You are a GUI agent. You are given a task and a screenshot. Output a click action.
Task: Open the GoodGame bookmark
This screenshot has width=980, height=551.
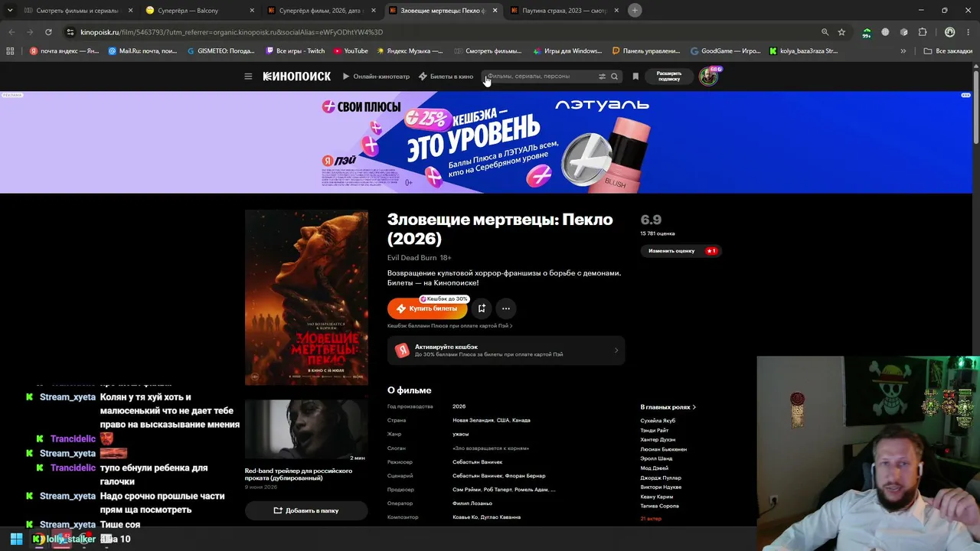tap(726, 51)
